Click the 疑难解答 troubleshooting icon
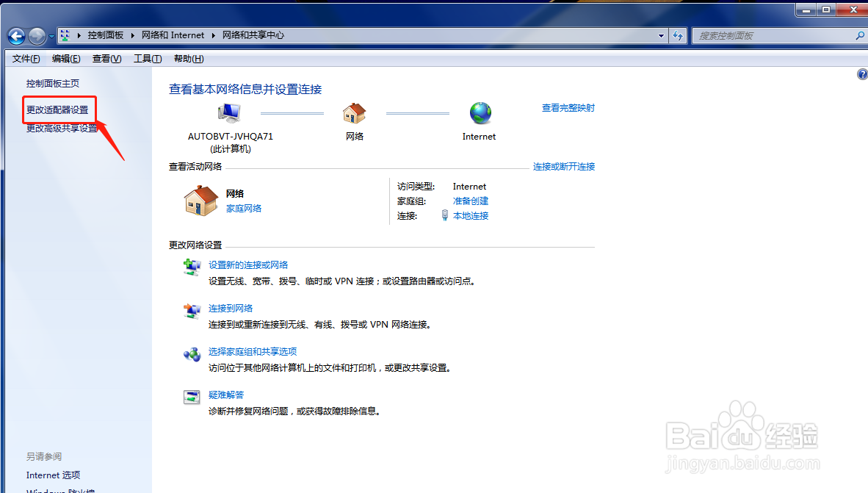This screenshot has height=493, width=868. tap(192, 397)
